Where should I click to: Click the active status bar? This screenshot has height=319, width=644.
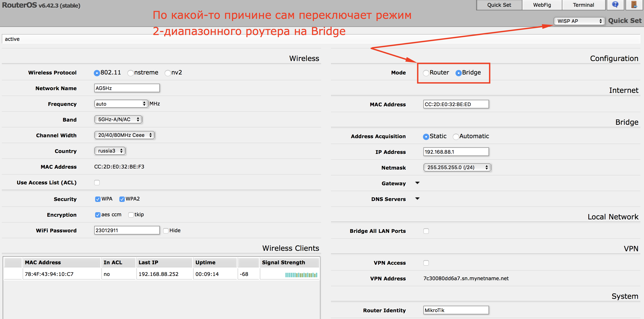[321, 39]
